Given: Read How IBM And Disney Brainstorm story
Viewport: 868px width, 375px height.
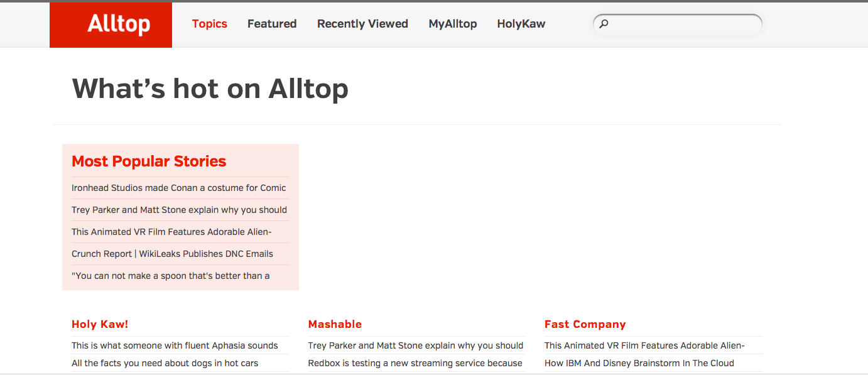Looking at the screenshot, I should 639,363.
